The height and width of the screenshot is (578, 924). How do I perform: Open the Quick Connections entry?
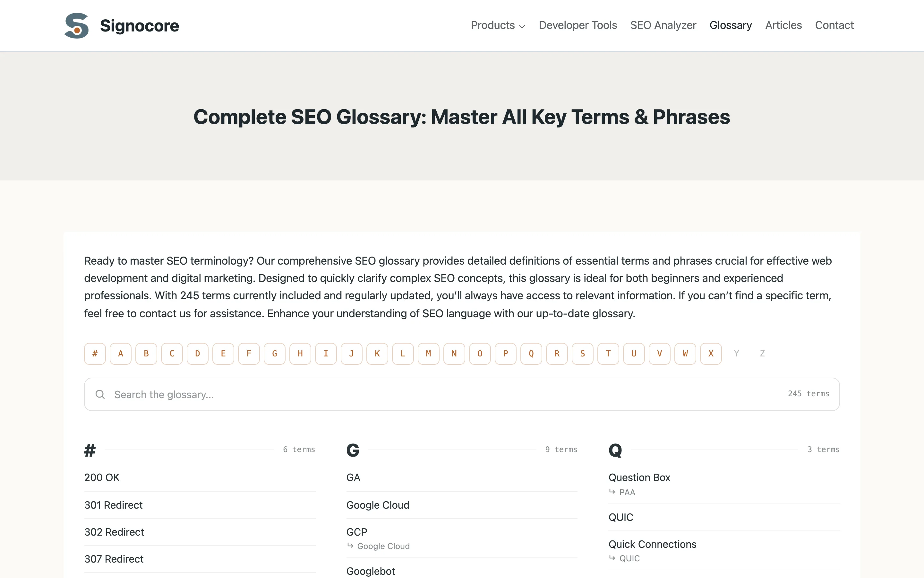tap(652, 544)
